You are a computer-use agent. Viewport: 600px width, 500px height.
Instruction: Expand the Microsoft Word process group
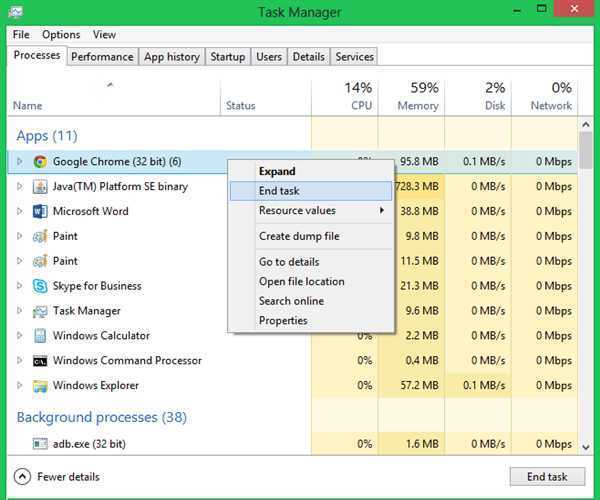click(x=20, y=211)
